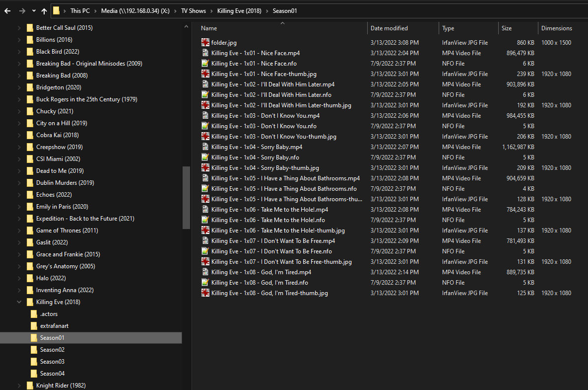The height and width of the screenshot is (390, 588).
Task: Open Bridgerton (2020) folder in tree
Action: pos(59,87)
